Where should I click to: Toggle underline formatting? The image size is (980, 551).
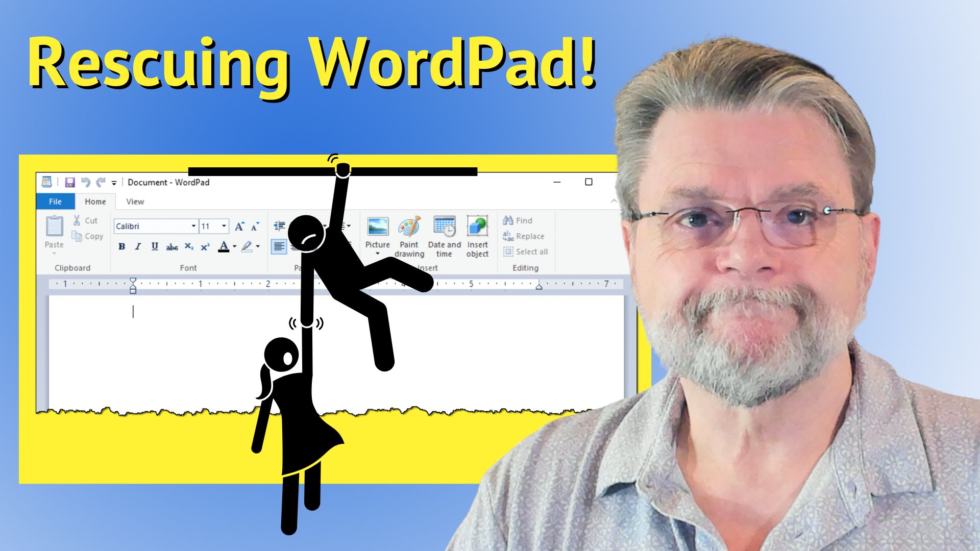(x=155, y=246)
